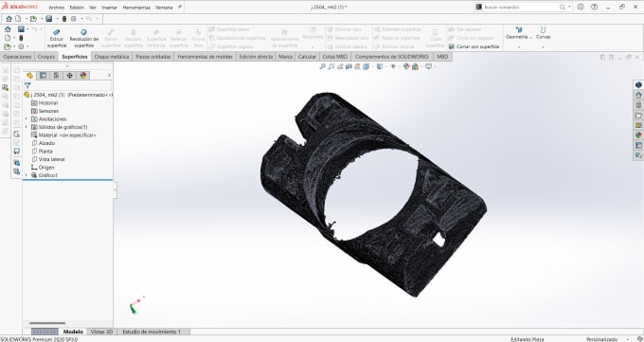Viewport: 644px width, 342px height.
Task: Click the feature tree horizontal scrollbar
Action: (47, 323)
